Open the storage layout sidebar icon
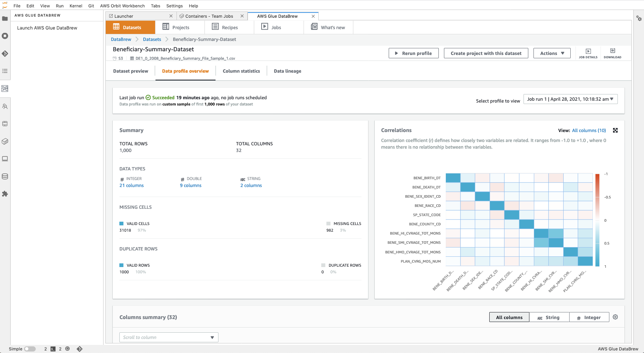Screen dimensions: 644x353 point(5,124)
